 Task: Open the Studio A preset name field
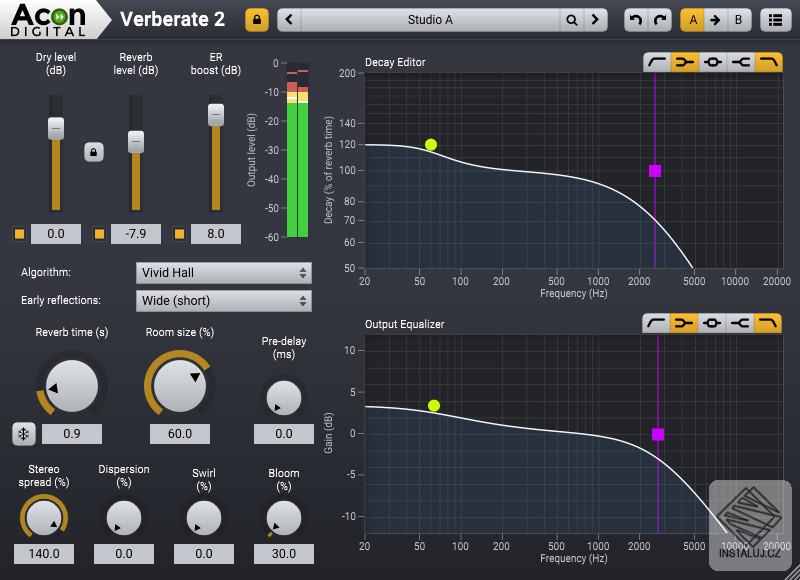pos(430,20)
